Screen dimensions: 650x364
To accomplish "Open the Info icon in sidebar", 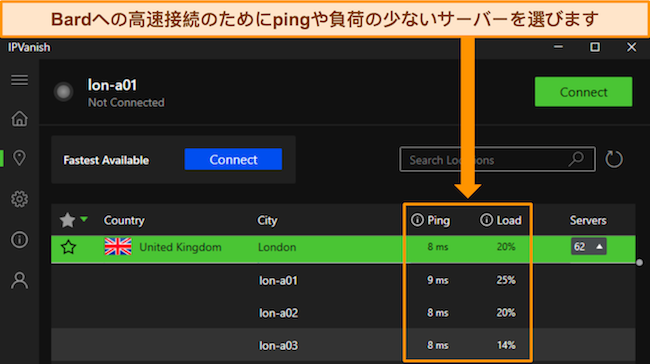I will pos(19,240).
